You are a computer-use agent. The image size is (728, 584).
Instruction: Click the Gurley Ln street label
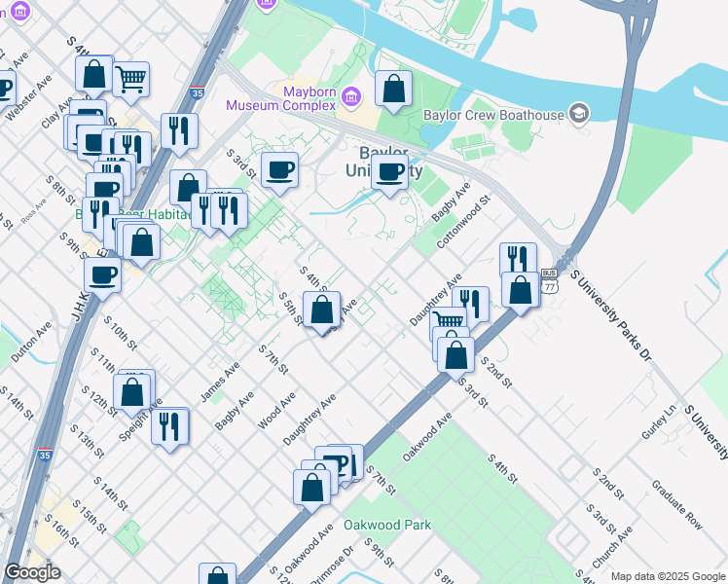659,421
